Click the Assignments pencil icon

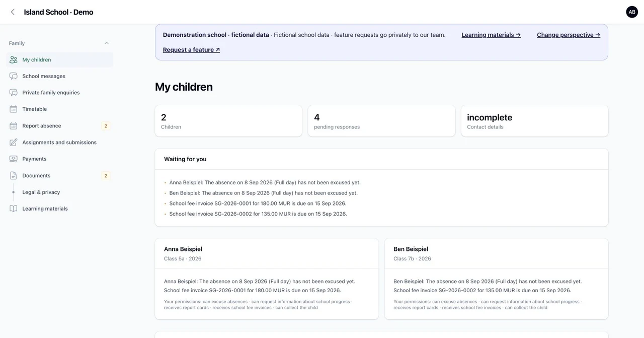[x=14, y=143]
